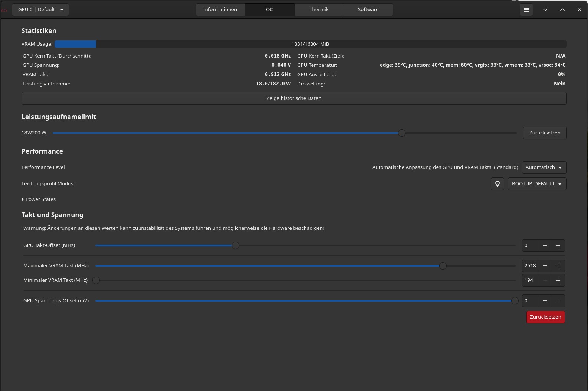Open the Automatisch performance level dropdown
Image resolution: width=588 pixels, height=391 pixels.
(x=544, y=167)
